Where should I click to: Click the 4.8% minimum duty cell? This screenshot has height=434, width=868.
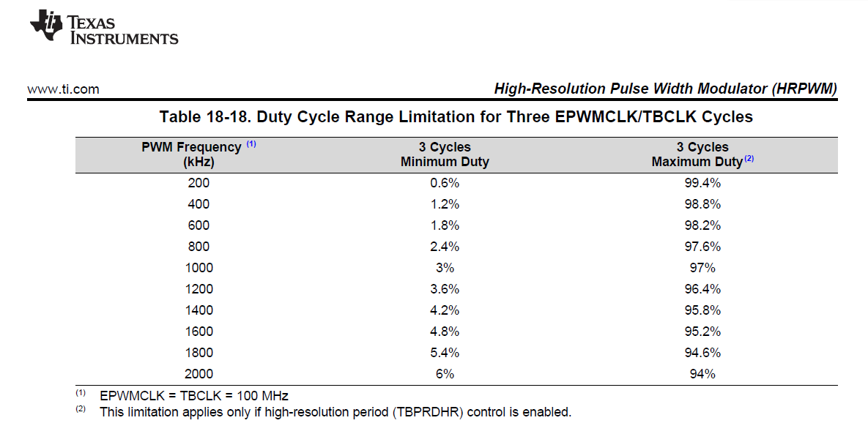pyautogui.click(x=445, y=332)
